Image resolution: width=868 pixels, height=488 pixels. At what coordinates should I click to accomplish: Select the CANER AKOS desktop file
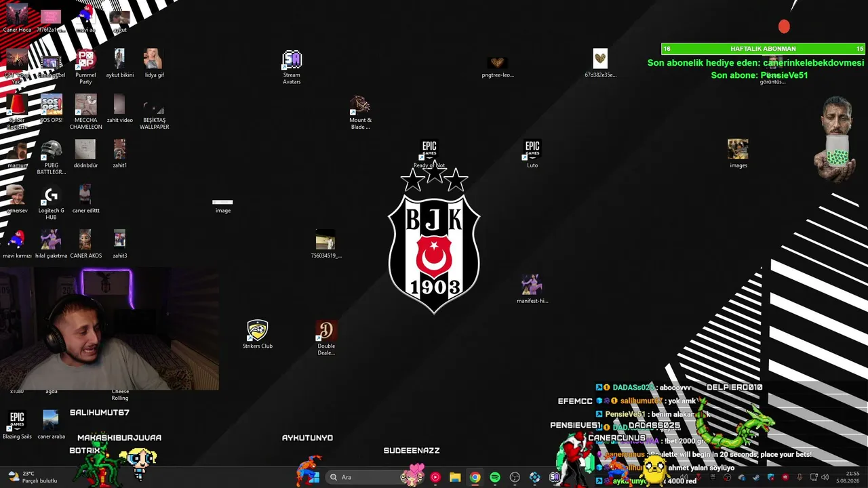pos(85,245)
